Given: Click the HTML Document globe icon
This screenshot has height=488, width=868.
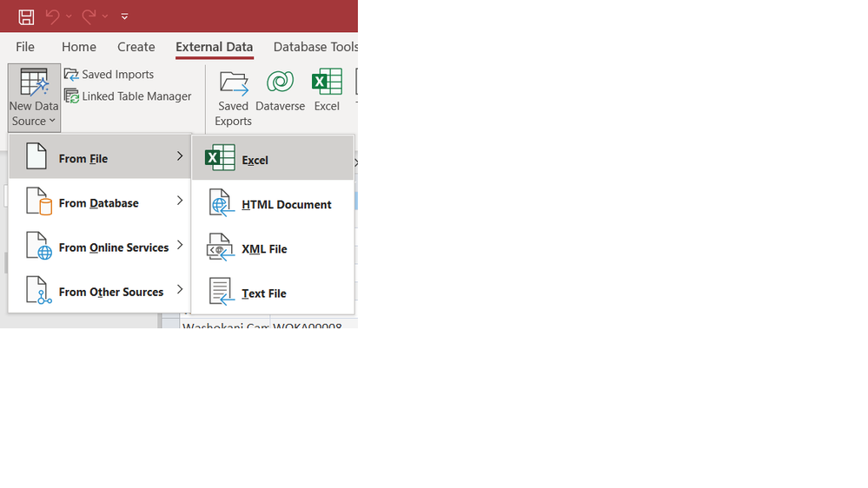Looking at the screenshot, I should pyautogui.click(x=222, y=202).
